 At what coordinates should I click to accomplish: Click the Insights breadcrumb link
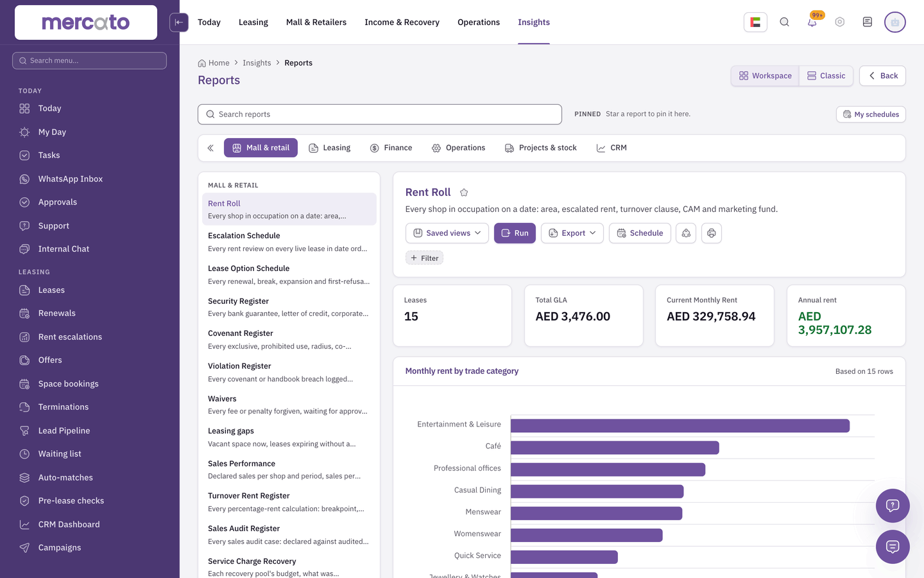coord(257,63)
